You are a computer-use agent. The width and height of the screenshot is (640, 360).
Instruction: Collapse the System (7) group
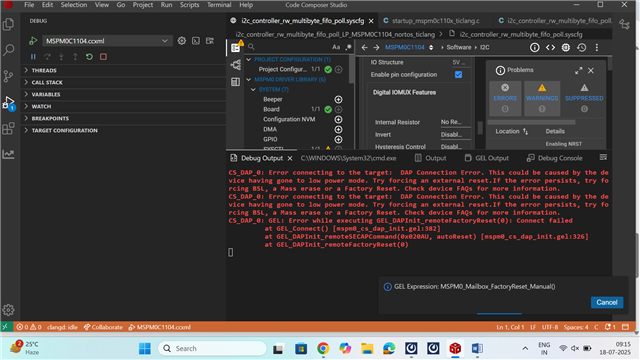[x=253, y=89]
